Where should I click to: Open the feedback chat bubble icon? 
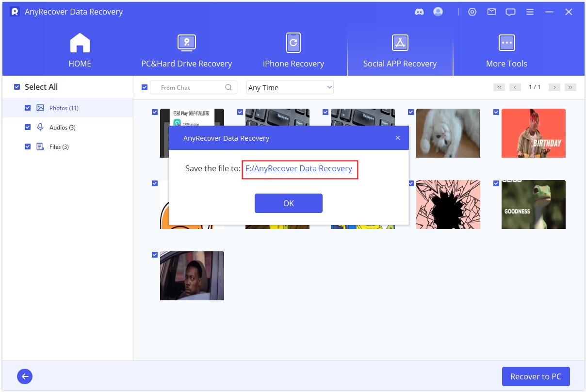click(510, 12)
